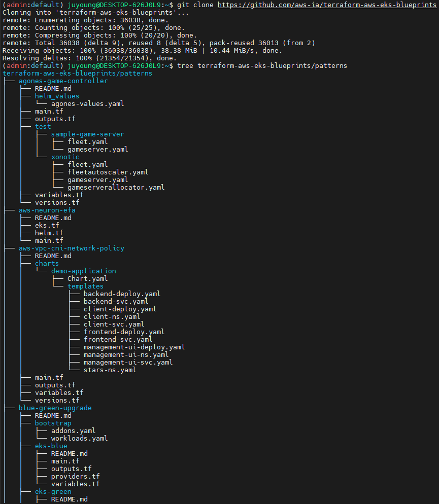Select stars-ns.yaml file

click(x=110, y=370)
